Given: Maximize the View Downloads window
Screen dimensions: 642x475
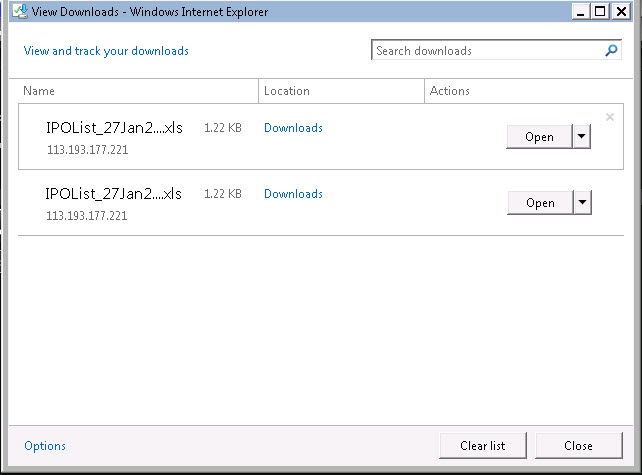Looking at the screenshot, I should point(600,11).
